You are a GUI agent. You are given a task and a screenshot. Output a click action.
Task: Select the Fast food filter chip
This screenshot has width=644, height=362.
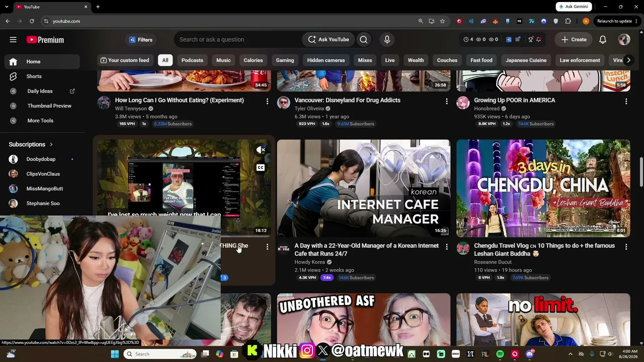click(481, 60)
